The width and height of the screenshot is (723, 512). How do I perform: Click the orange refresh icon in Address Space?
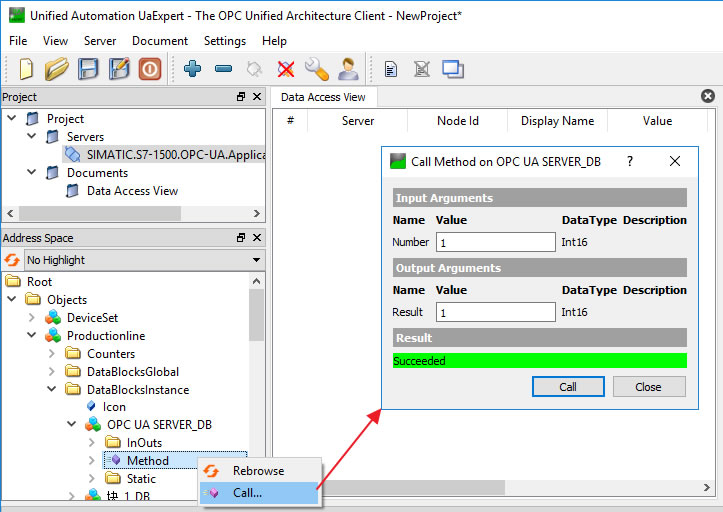12,260
